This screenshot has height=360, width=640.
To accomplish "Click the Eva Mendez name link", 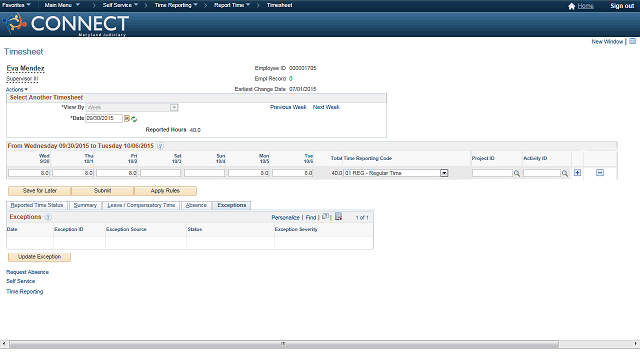I will (25, 68).
